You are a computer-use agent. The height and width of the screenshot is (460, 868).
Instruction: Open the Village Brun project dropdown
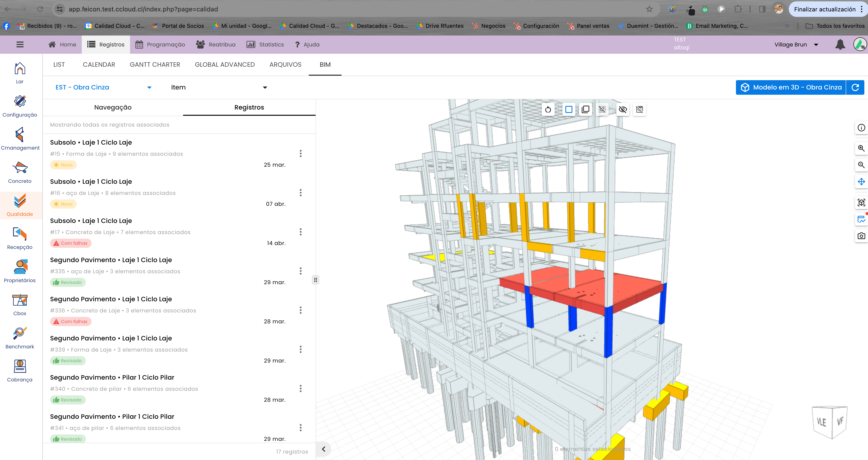(x=796, y=44)
